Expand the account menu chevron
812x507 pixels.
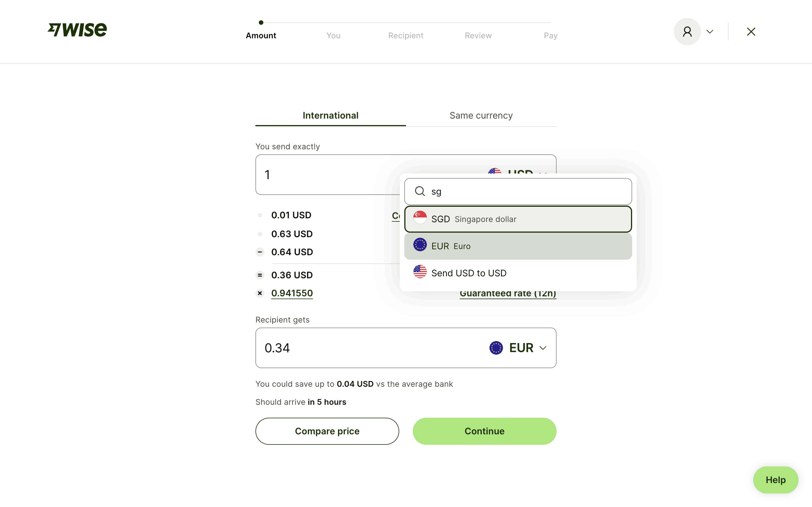[710, 32]
